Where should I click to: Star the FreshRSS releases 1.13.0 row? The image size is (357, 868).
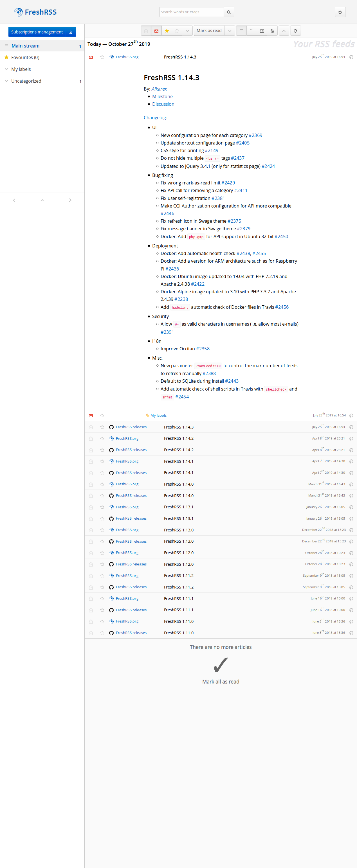coord(102,542)
